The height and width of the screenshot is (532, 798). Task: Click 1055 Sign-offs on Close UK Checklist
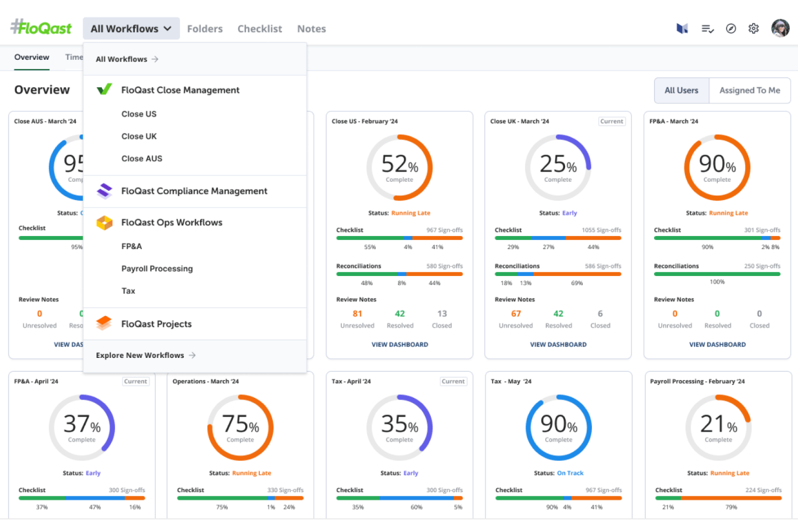coord(602,230)
